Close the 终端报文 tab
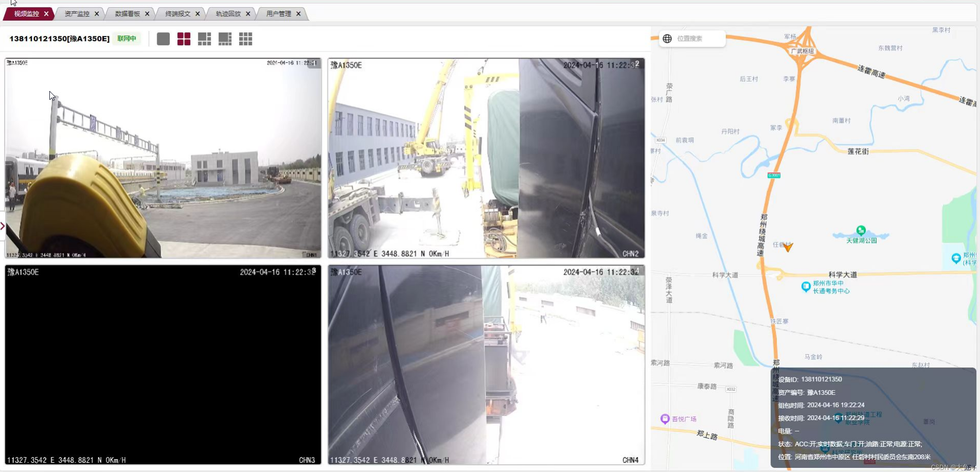Viewport: 980px width, 472px height. (x=197, y=14)
